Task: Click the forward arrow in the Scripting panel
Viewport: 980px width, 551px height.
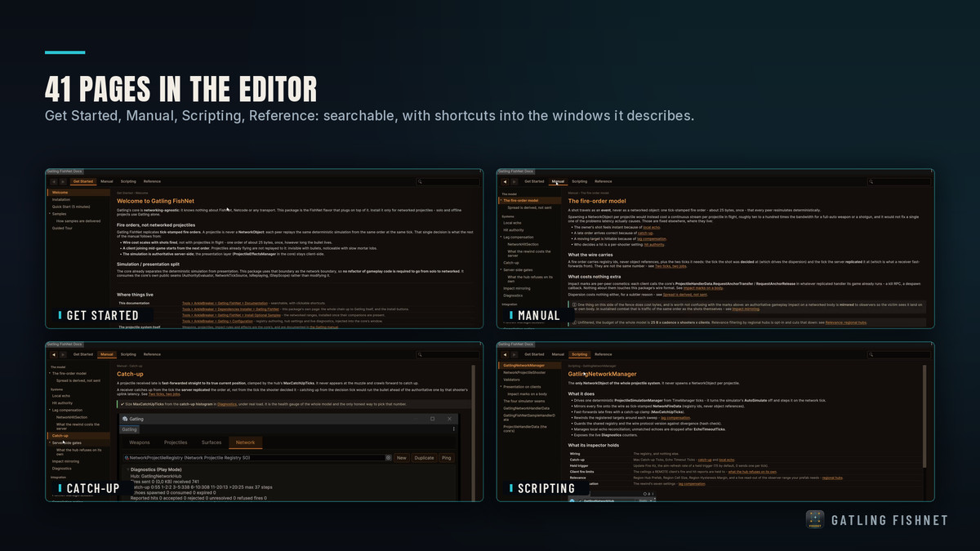Action: pos(514,355)
